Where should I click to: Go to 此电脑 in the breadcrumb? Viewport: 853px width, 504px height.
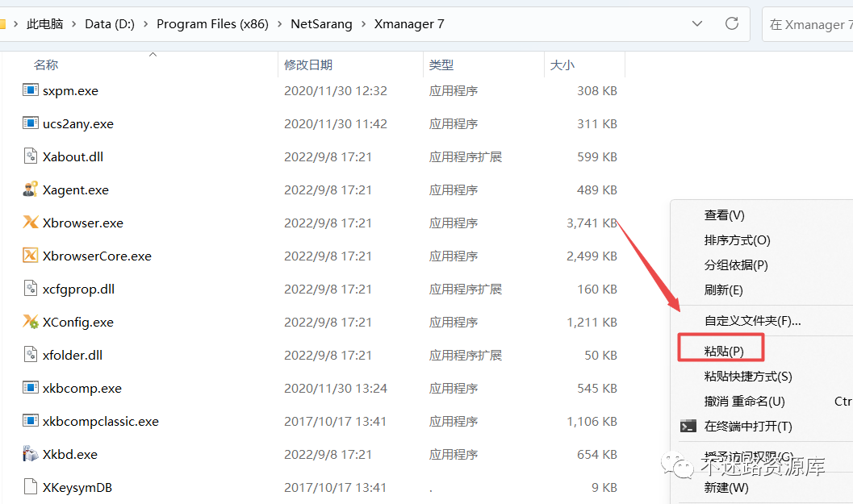(44, 24)
